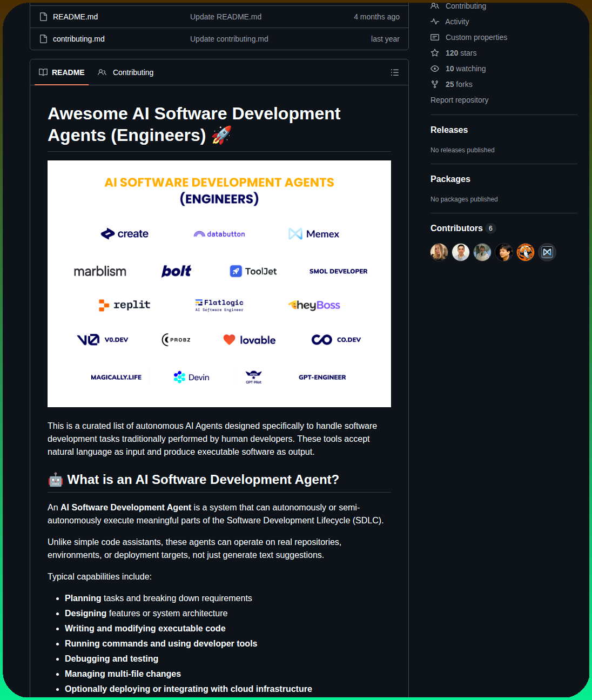592x700 pixels.
Task: Click 'No packages published' text
Action: [464, 199]
